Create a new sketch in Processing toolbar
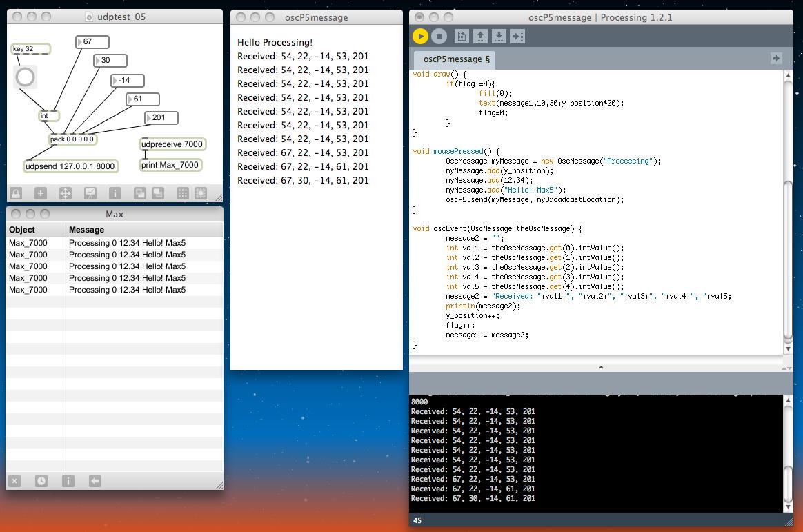Screen dimensions: 803x532 [462, 36]
